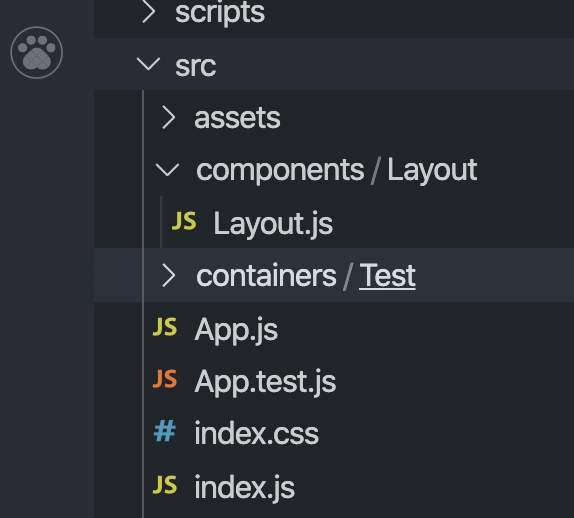The image size is (574, 518).
Task: Click the components path segment
Action: (x=280, y=171)
